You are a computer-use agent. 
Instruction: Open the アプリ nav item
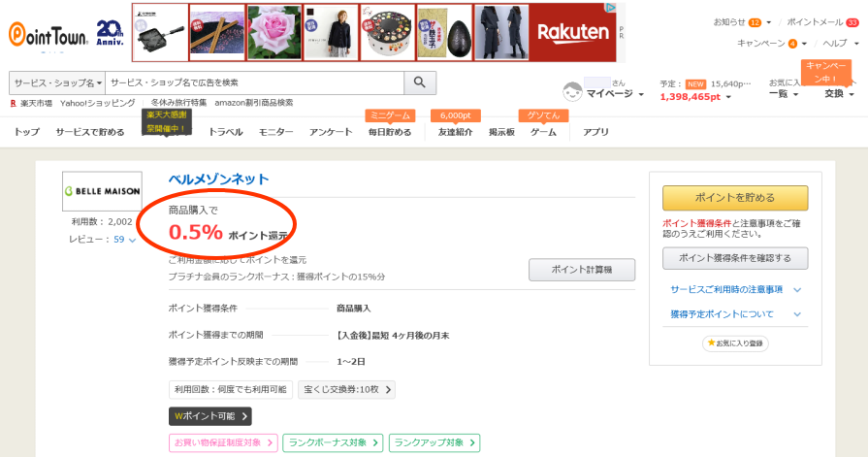coord(595,132)
